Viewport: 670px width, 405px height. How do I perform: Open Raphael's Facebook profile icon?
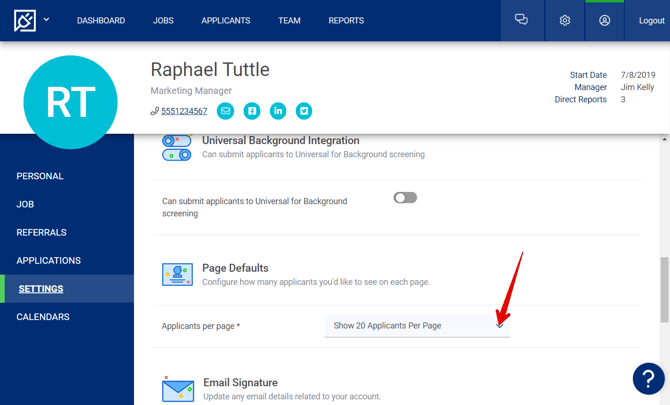click(x=252, y=111)
